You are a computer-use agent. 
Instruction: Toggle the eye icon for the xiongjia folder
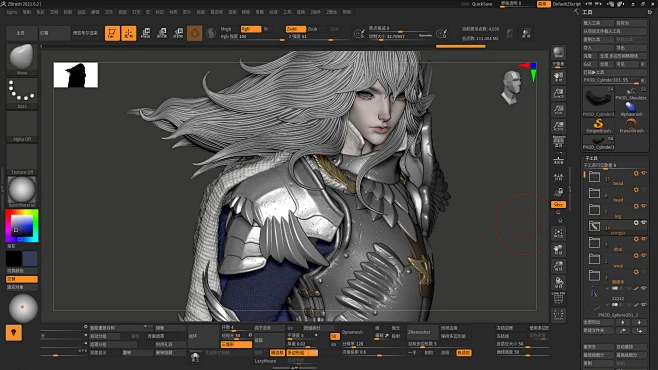click(644, 222)
